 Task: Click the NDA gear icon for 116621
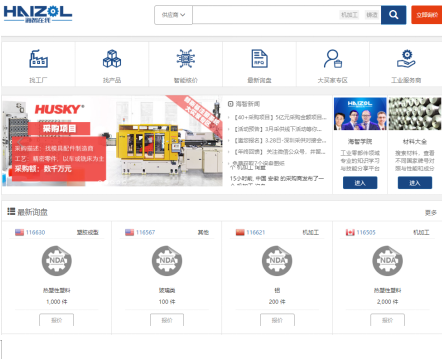click(x=277, y=261)
